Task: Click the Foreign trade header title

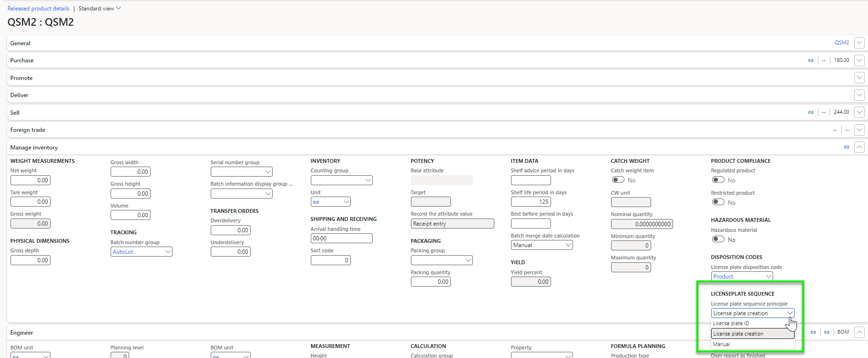Action: (28, 130)
